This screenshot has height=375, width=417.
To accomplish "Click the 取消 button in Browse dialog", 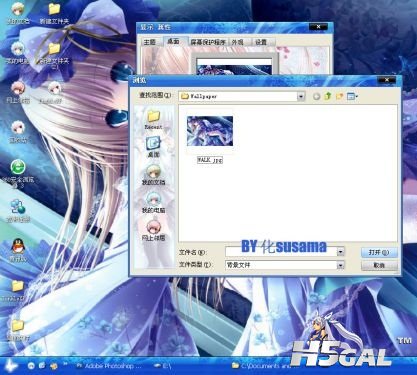I will coord(379,266).
